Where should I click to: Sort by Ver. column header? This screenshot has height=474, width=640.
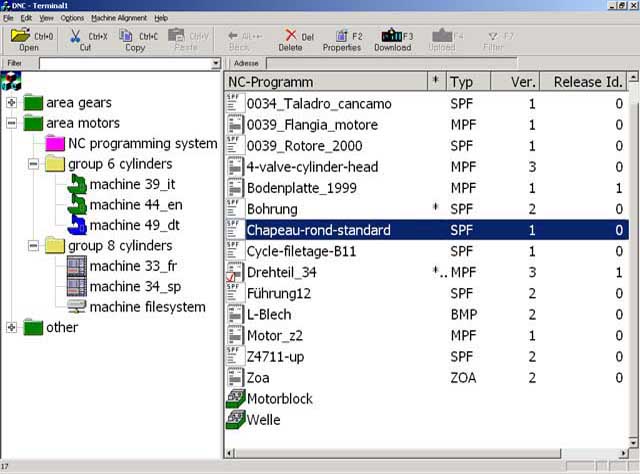515,82
